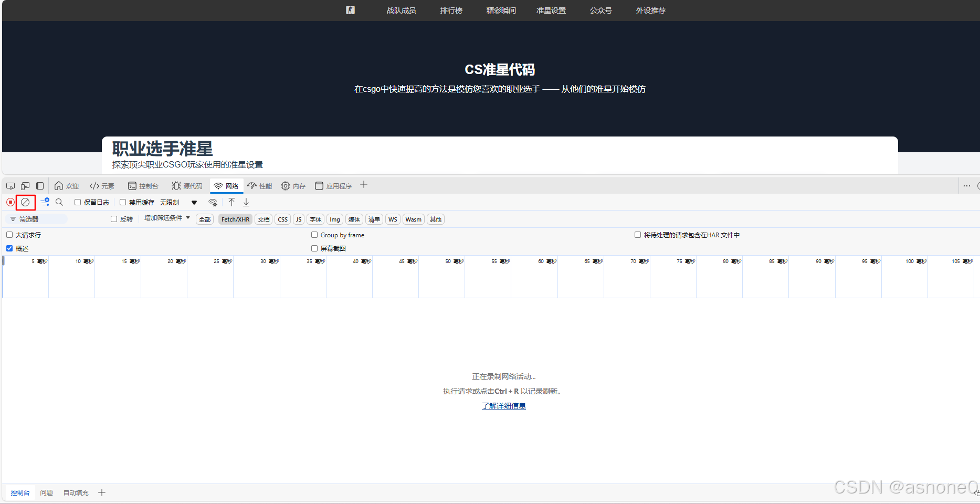Filter by 媒体 media requests

[354, 219]
